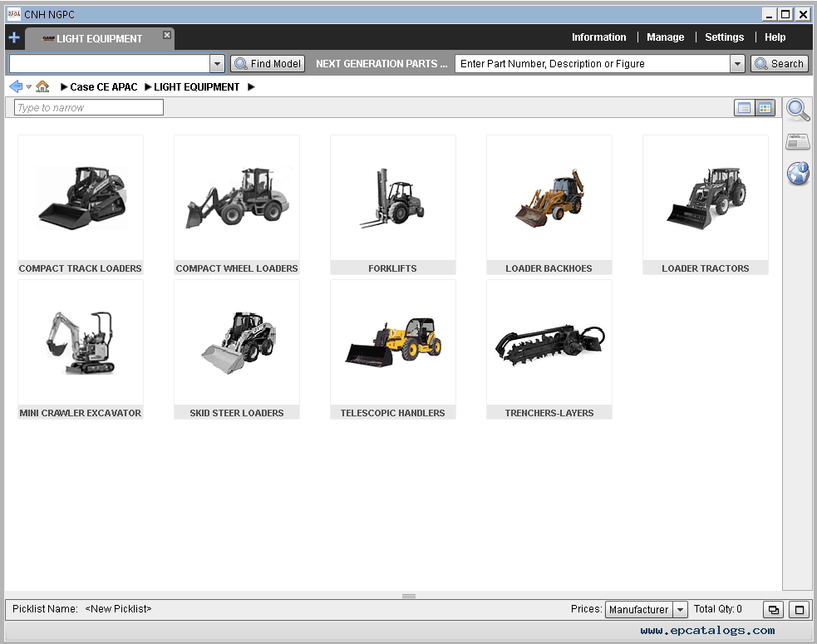Image resolution: width=817 pixels, height=644 pixels.
Task: Open the magnifier search sidebar icon
Action: pos(798,110)
